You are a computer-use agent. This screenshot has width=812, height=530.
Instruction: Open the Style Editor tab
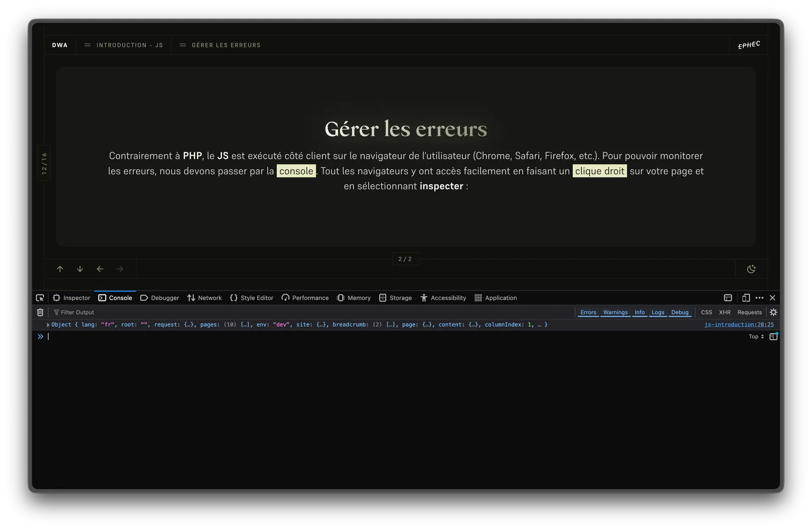[x=252, y=298]
